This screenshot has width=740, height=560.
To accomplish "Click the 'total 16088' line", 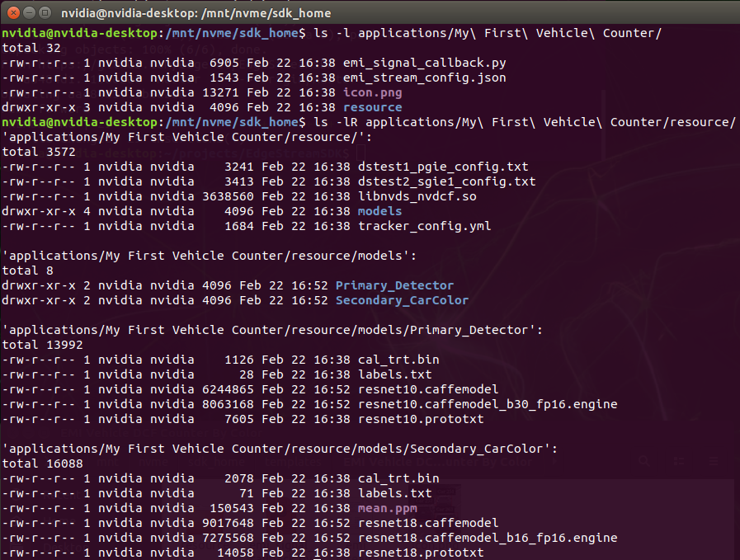I will click(42, 464).
